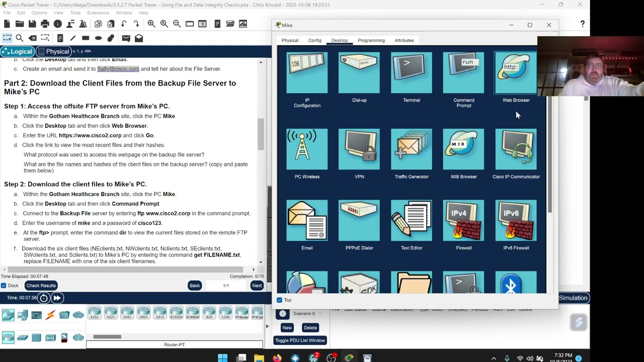Click the New scenario button

(287, 328)
